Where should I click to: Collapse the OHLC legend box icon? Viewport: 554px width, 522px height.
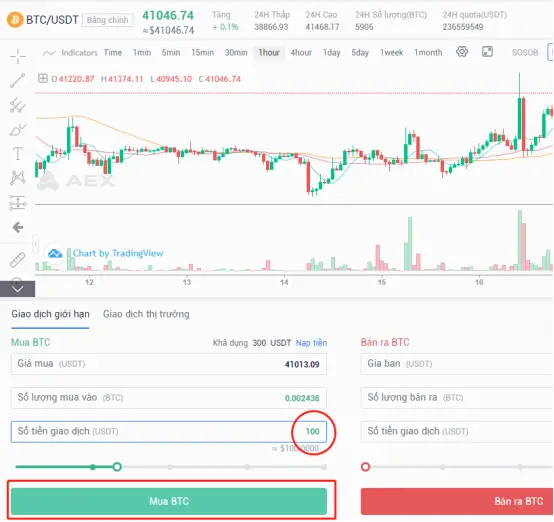tap(43, 78)
